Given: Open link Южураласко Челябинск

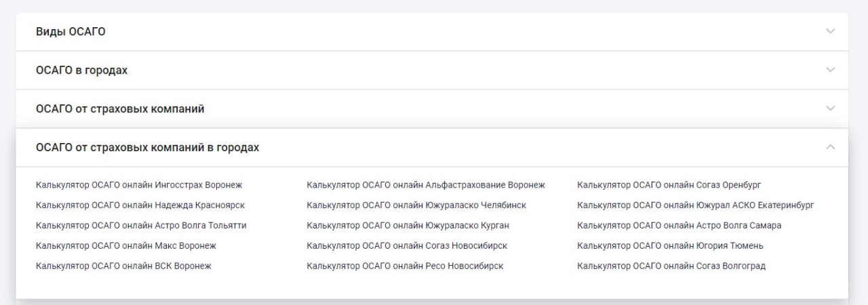Looking at the screenshot, I should [416, 205].
